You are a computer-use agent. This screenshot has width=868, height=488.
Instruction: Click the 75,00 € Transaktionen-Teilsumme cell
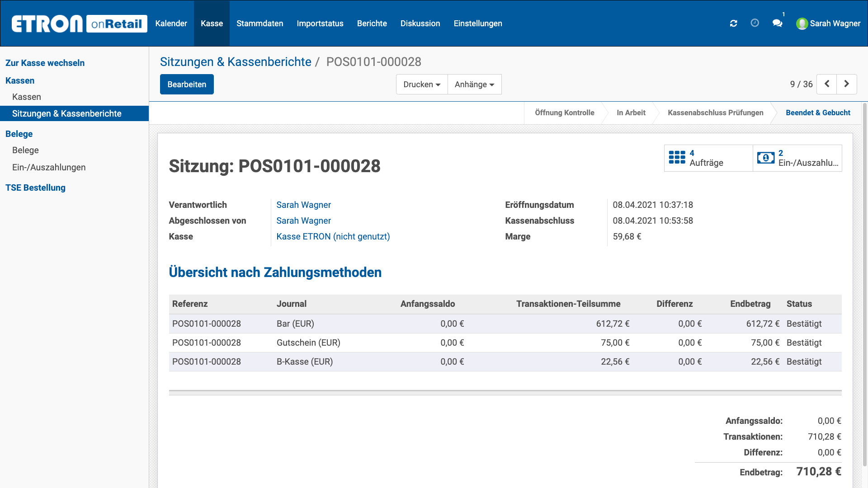pyautogui.click(x=615, y=343)
